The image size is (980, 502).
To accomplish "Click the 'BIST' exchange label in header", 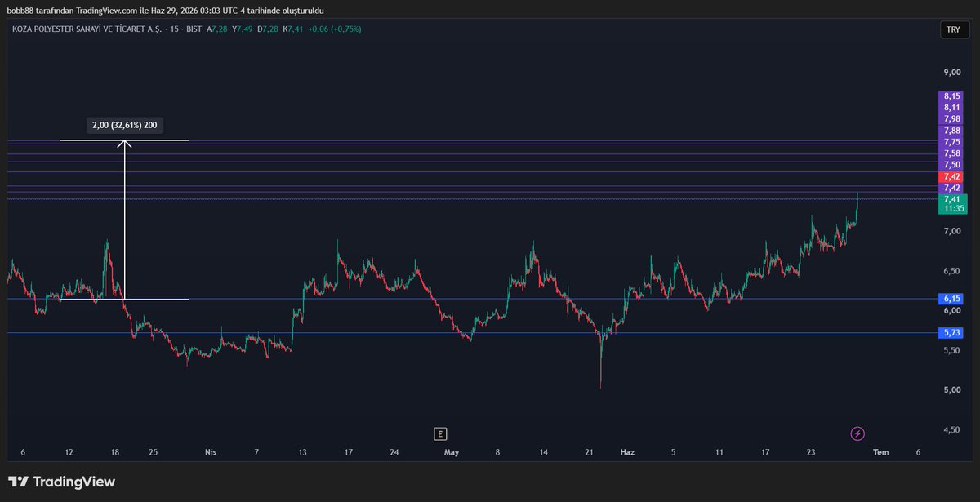I will click(x=193, y=29).
